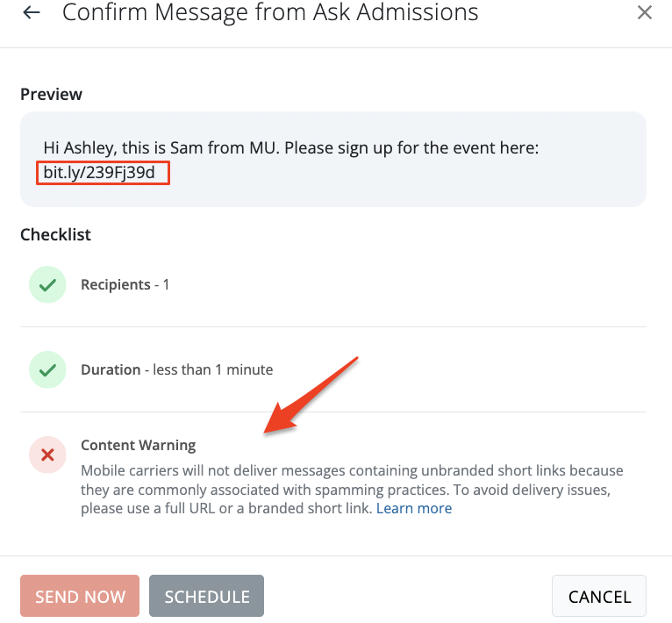Click the bit.ly/239Fj39d short link text
The image size is (672, 623).
coord(99,173)
